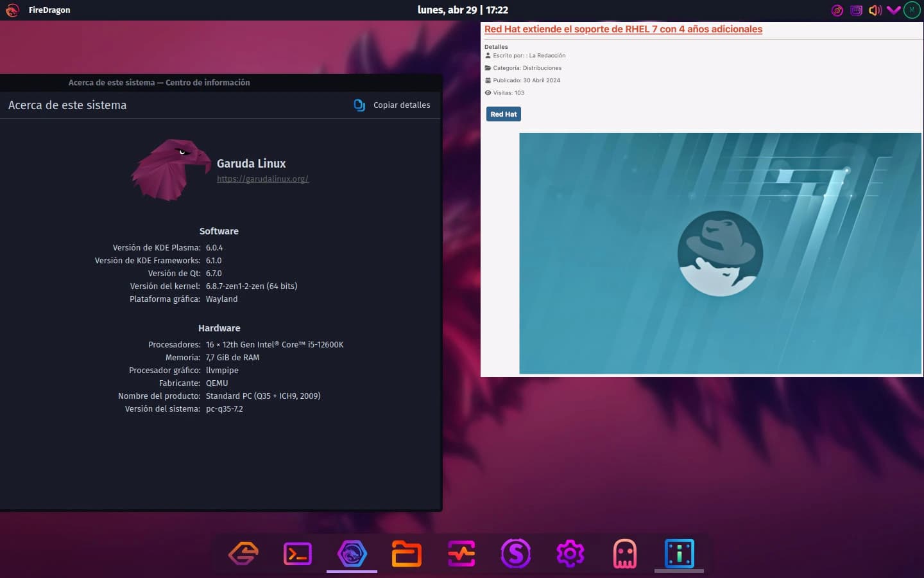The width and height of the screenshot is (924, 578).
Task: Open the Red Hat RHEL 7 article headline
Action: pyautogui.click(x=623, y=29)
